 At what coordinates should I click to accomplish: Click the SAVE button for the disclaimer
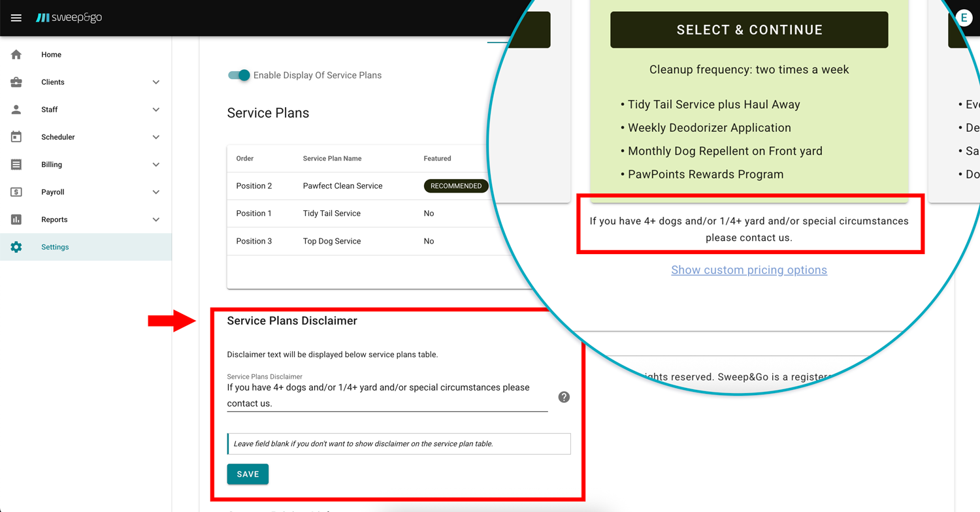248,473
